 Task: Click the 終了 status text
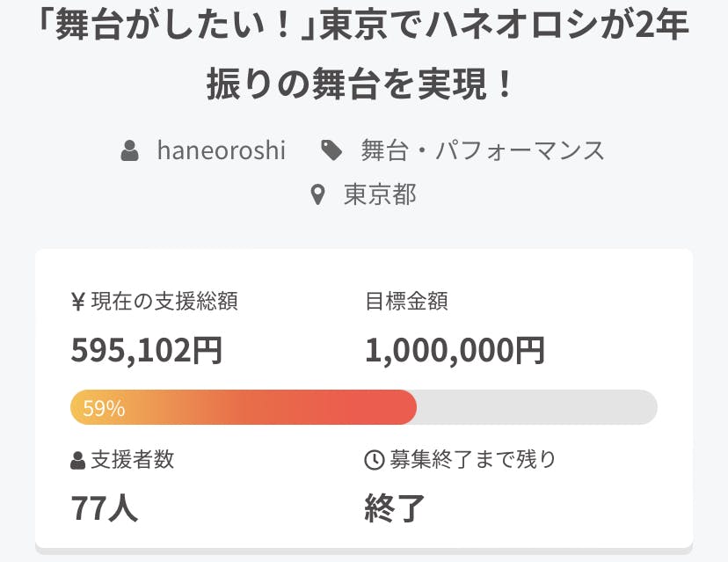tap(395, 507)
